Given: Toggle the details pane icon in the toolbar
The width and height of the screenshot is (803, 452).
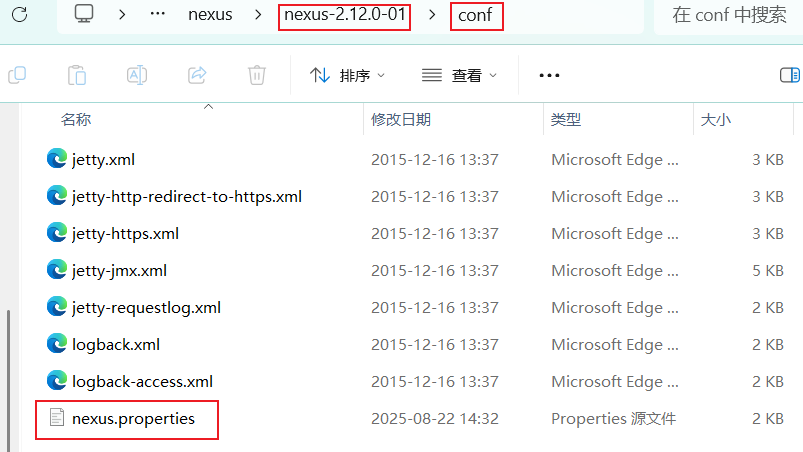Looking at the screenshot, I should pos(790,75).
